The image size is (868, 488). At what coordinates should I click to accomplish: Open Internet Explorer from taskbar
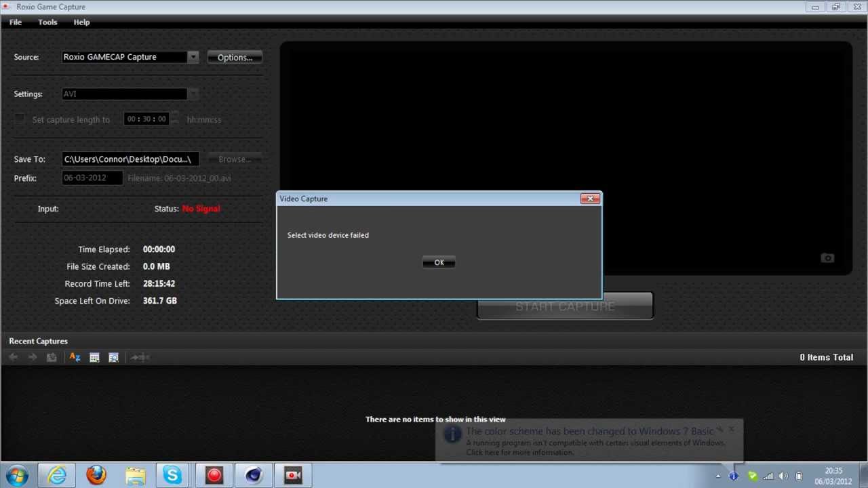click(56, 475)
